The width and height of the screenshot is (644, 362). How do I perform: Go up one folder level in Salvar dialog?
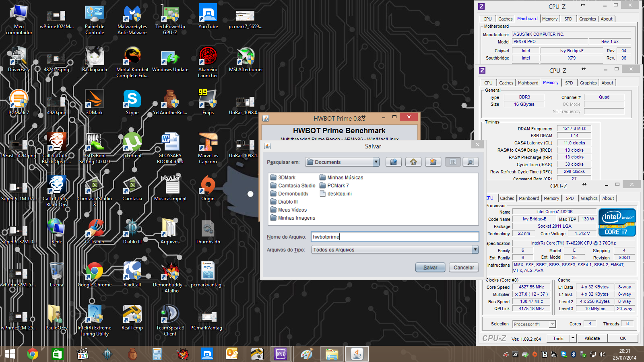coord(394,162)
